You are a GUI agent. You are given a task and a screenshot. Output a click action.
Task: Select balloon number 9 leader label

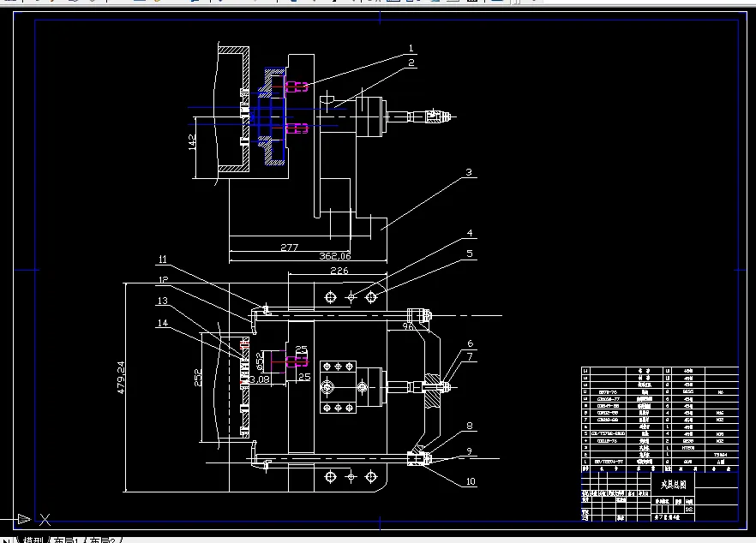[x=470, y=451]
